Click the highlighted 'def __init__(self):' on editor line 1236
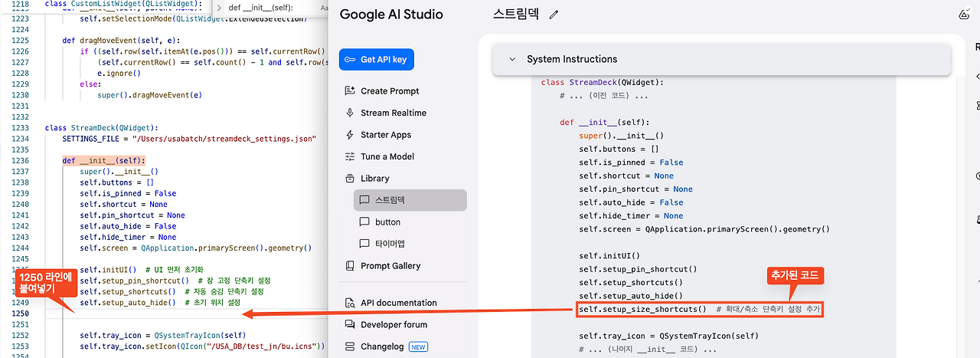 [x=103, y=161]
